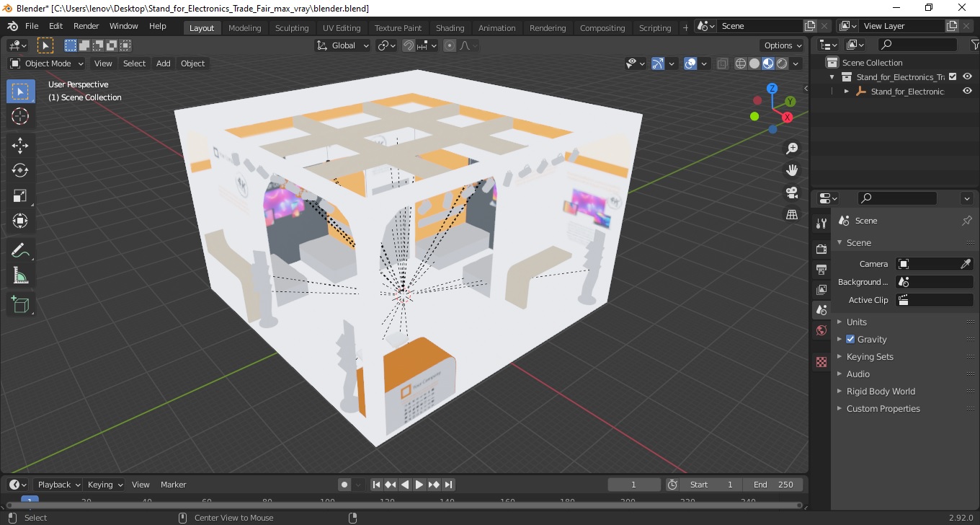Open the World properties tab icon
980x525 pixels.
pyautogui.click(x=821, y=330)
